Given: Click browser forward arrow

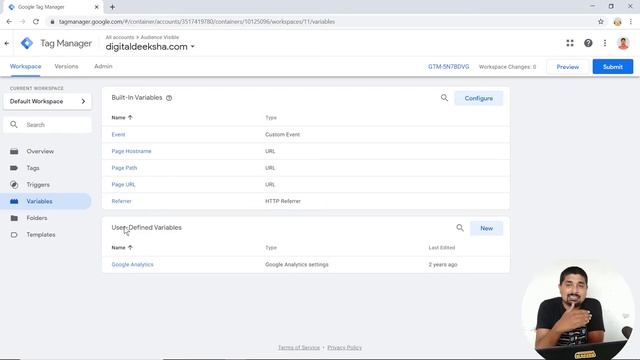Looking at the screenshot, I should pyautogui.click(x=22, y=22).
